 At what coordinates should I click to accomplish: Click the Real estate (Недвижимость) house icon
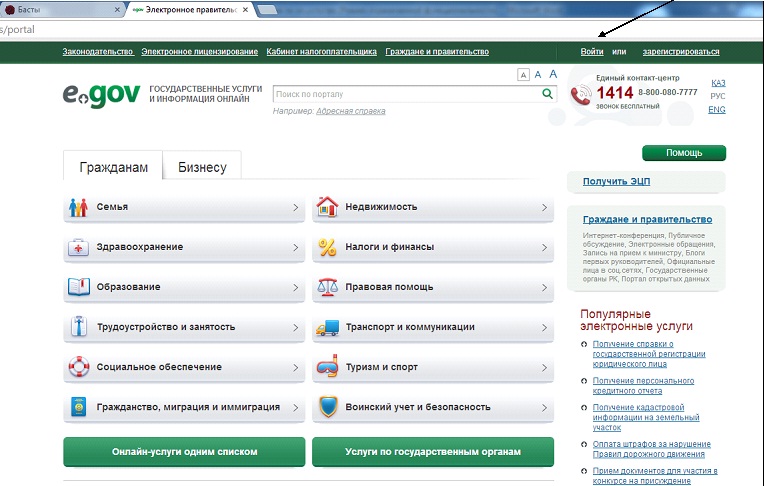[327, 207]
